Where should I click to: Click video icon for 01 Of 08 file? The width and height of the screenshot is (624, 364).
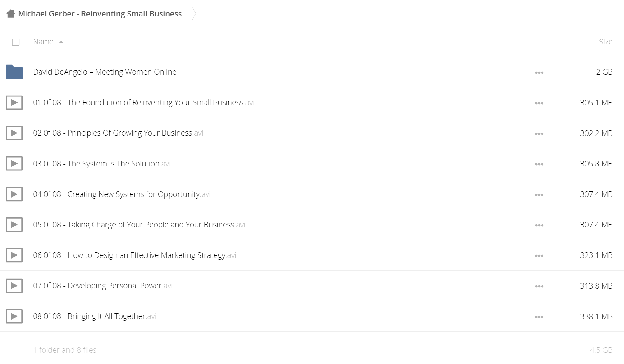[x=14, y=102]
